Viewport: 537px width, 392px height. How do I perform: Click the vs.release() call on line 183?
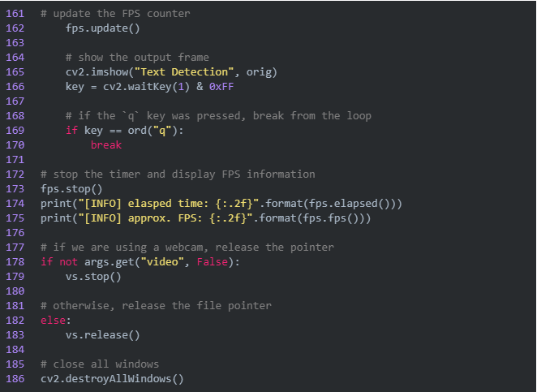(x=103, y=334)
